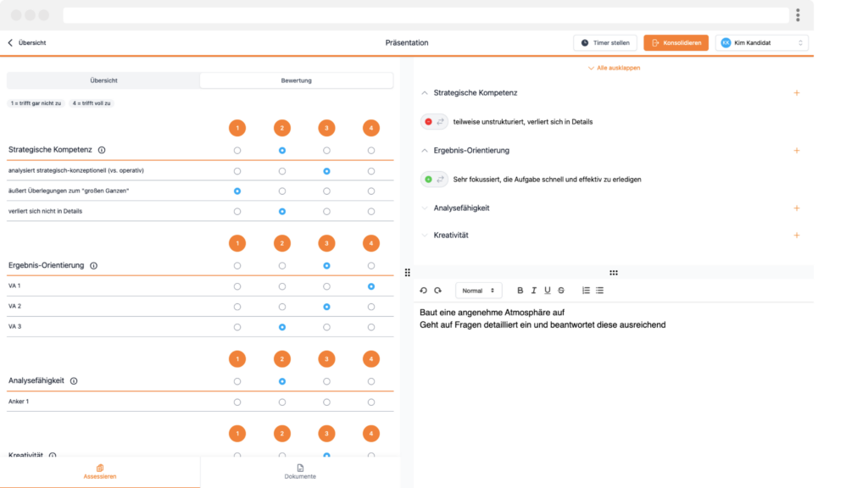Click swap arrows beside 'teilweise unstrukturiert' note
868x488 pixels.
[440, 122]
